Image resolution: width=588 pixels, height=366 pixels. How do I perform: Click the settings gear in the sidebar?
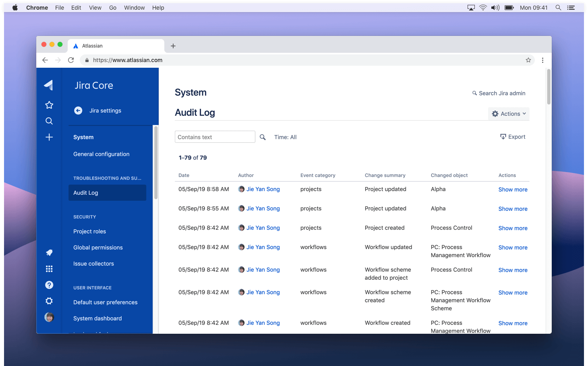[x=49, y=301]
